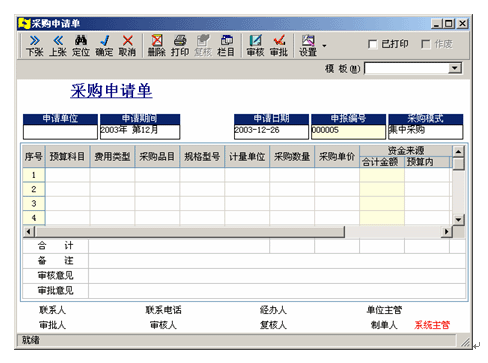Click the table vertical scrollbar down arrow

point(459,220)
